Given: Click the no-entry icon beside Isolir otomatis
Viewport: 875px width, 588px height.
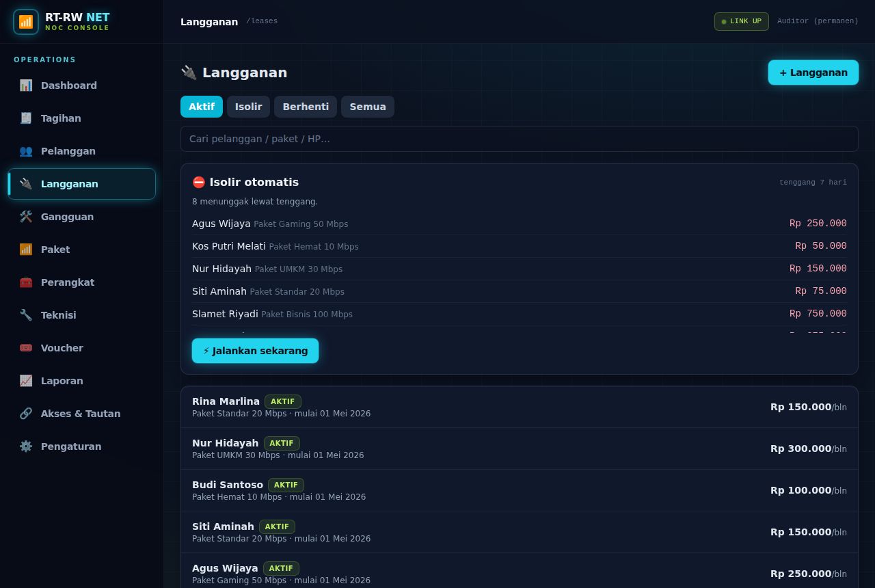Looking at the screenshot, I should (199, 183).
